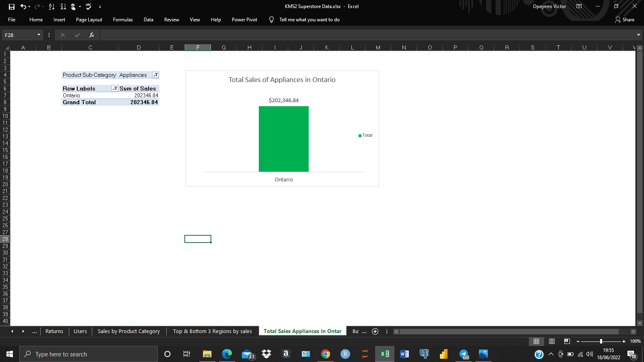This screenshot has width=644, height=362.
Task: Click the Redo icon
Action: [37, 6]
